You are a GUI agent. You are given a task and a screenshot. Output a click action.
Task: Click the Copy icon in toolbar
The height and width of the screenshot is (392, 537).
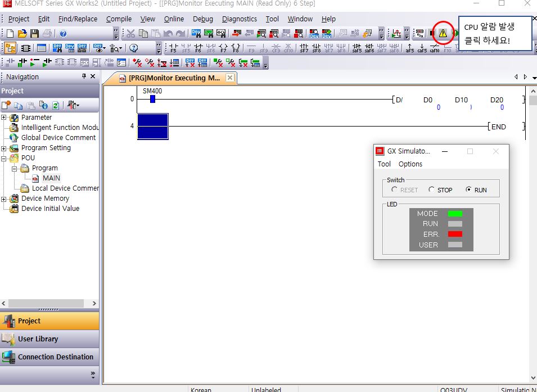click(143, 33)
